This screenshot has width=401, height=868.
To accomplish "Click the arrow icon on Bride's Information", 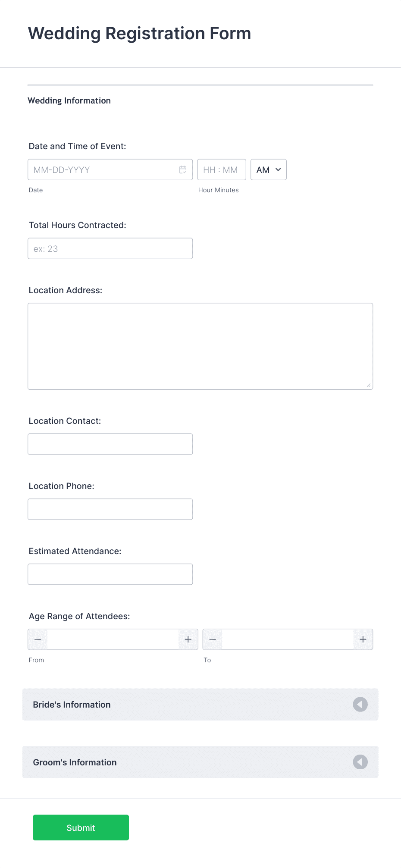I will [x=360, y=705].
